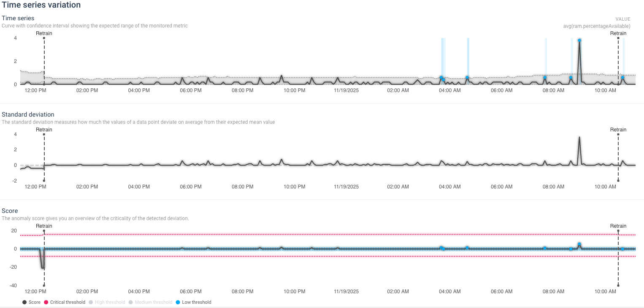644x308 pixels.
Task: Click the Time series variation heading
Action: click(x=41, y=5)
